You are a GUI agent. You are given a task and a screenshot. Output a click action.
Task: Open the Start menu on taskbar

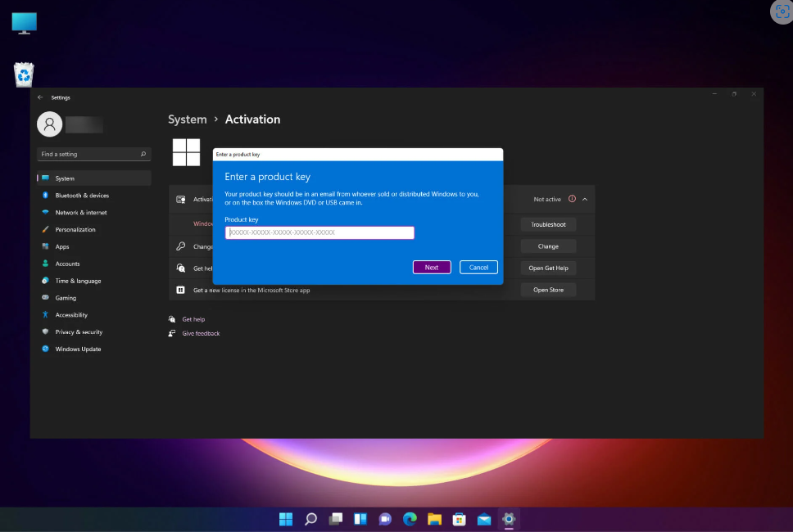[286, 519]
